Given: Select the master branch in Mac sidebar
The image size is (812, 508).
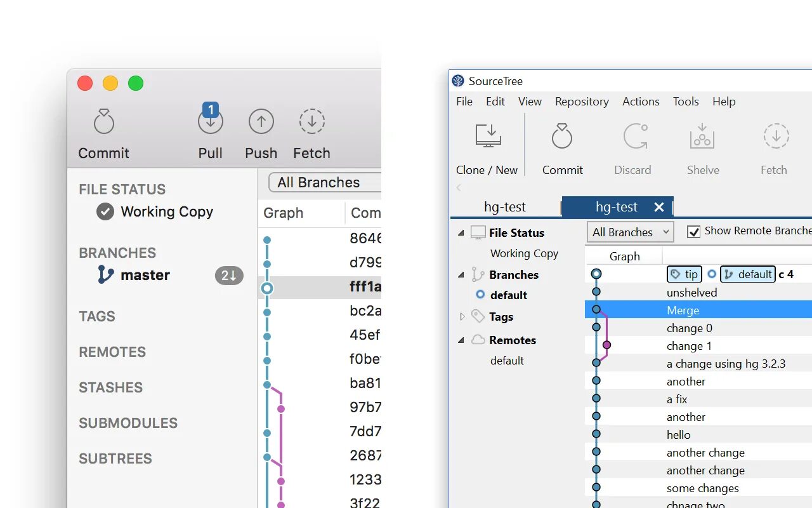Looking at the screenshot, I should 133,275.
